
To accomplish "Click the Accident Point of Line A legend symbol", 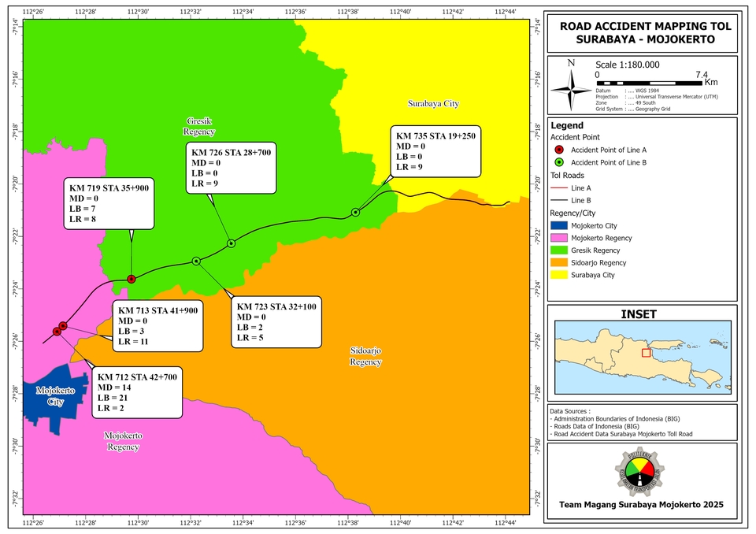I will tap(559, 150).
